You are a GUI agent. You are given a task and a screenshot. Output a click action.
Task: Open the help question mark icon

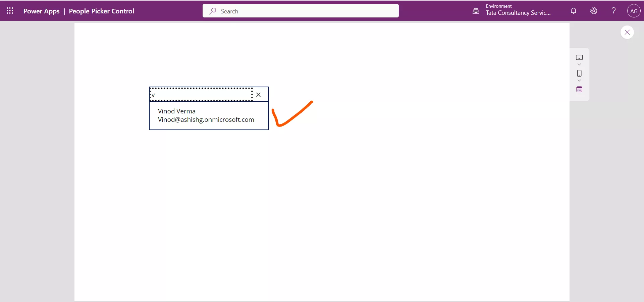613,11
